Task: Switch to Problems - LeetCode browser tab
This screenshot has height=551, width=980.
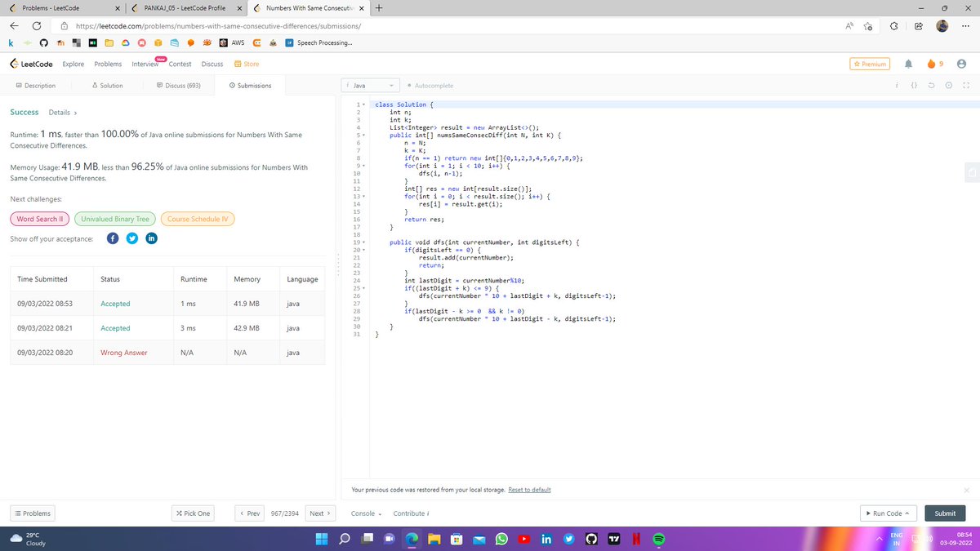Action: pyautogui.click(x=64, y=7)
